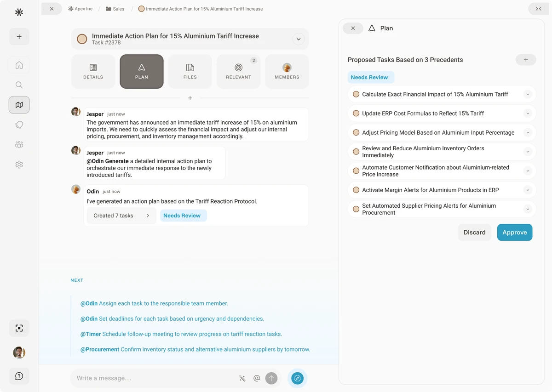Mark the Adjust Pricing Model task circle
Viewport: 552px width, 392px height.
tap(356, 132)
